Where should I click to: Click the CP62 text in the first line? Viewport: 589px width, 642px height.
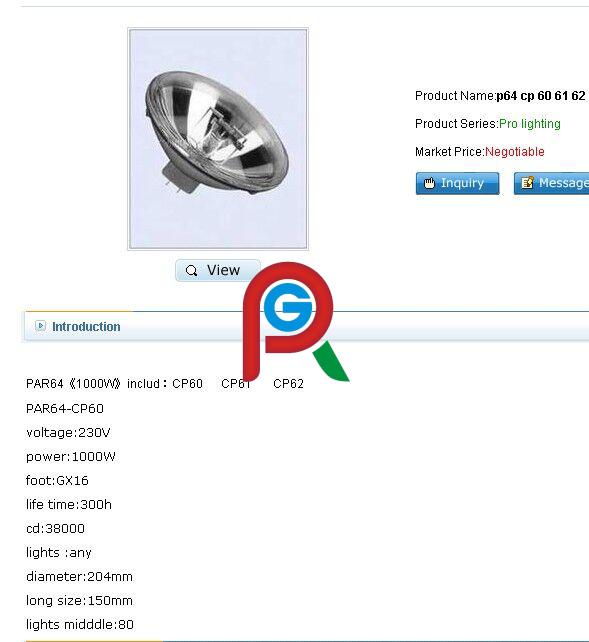(289, 384)
